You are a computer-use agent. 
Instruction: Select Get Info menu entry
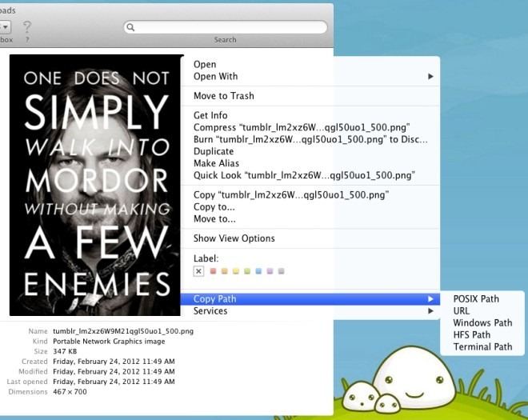310,115
